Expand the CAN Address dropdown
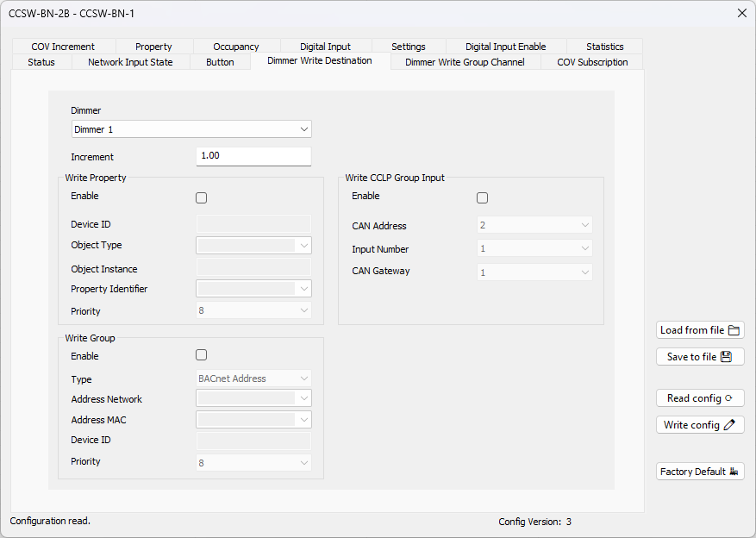The image size is (756, 538). coord(534,225)
